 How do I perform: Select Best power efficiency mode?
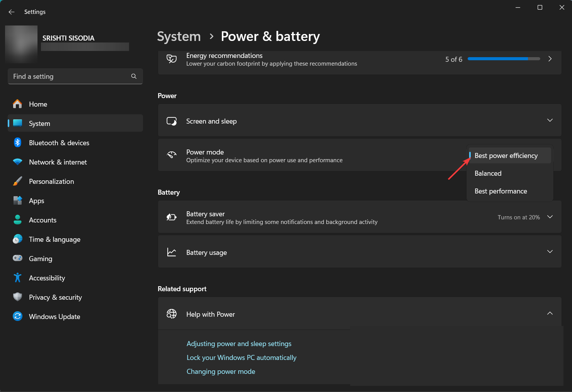(506, 156)
